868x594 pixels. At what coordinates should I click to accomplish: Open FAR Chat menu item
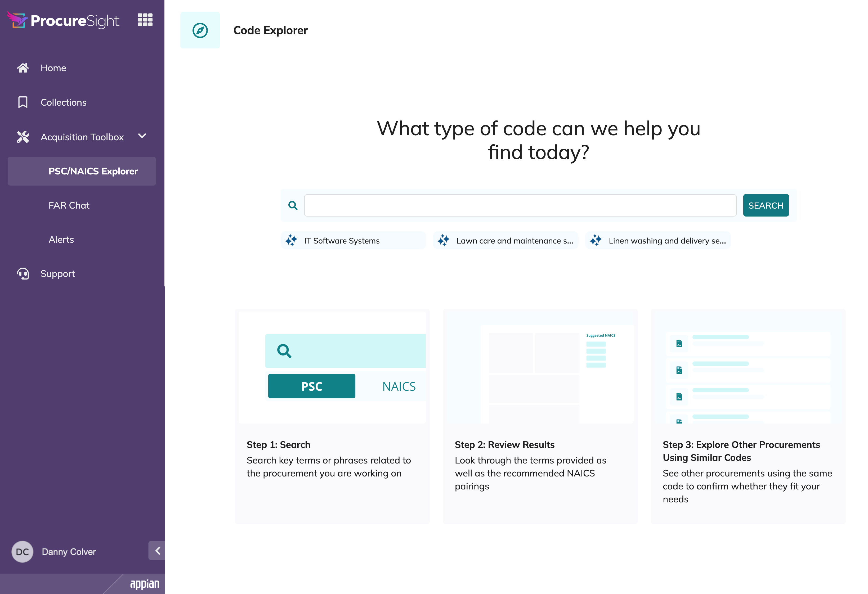click(69, 205)
